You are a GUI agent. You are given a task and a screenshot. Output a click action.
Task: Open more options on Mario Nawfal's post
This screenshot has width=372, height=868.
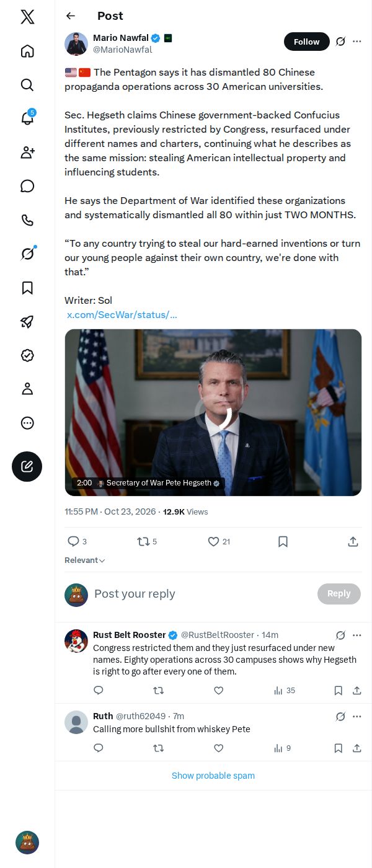(356, 42)
